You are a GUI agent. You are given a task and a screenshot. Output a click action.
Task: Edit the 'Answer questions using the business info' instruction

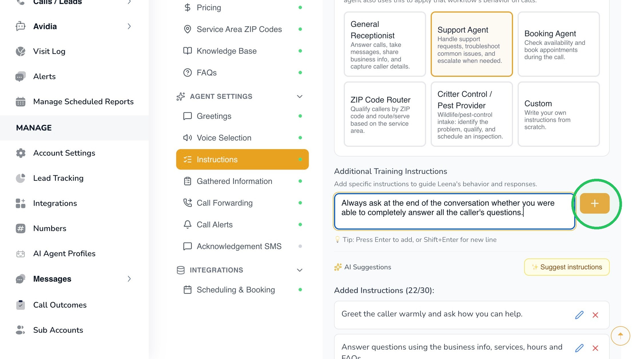579,348
